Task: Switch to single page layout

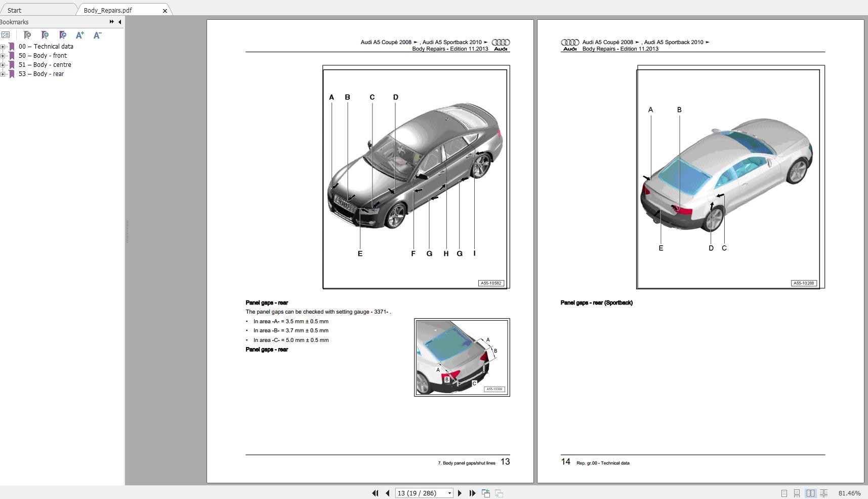Action: (784, 493)
